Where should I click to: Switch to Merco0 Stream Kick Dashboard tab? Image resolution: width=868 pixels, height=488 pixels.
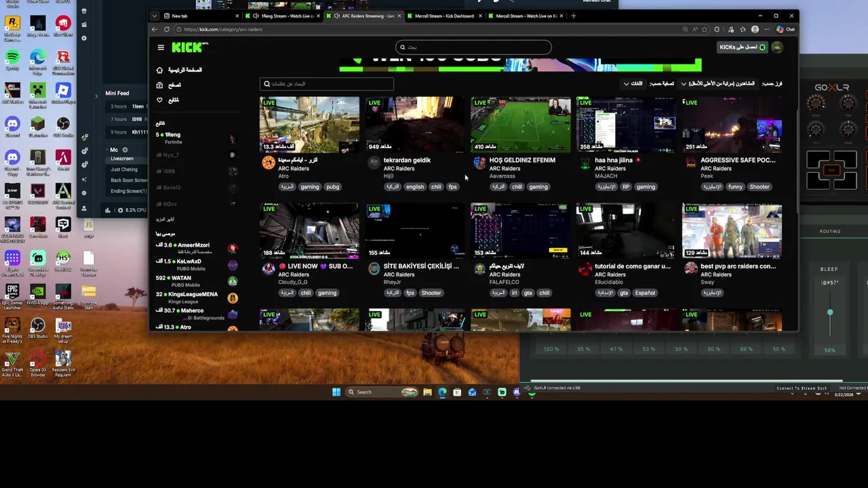click(444, 16)
